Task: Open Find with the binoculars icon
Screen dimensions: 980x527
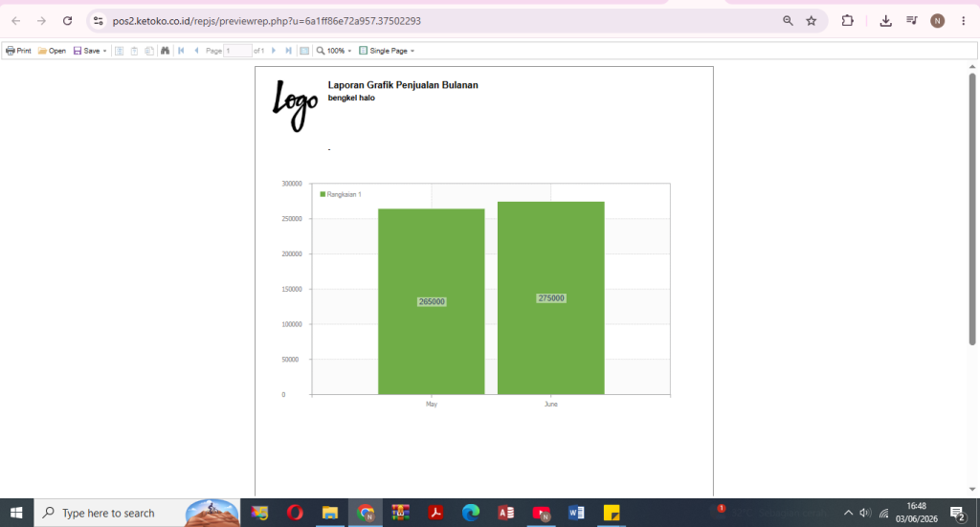Action: (165, 51)
